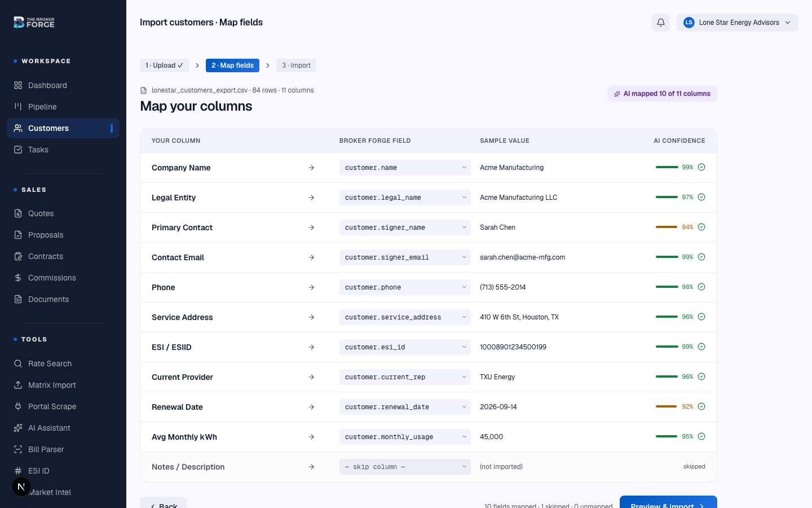812x508 pixels.
Task: Click the Contracts icon in sidebar
Action: [x=18, y=256]
